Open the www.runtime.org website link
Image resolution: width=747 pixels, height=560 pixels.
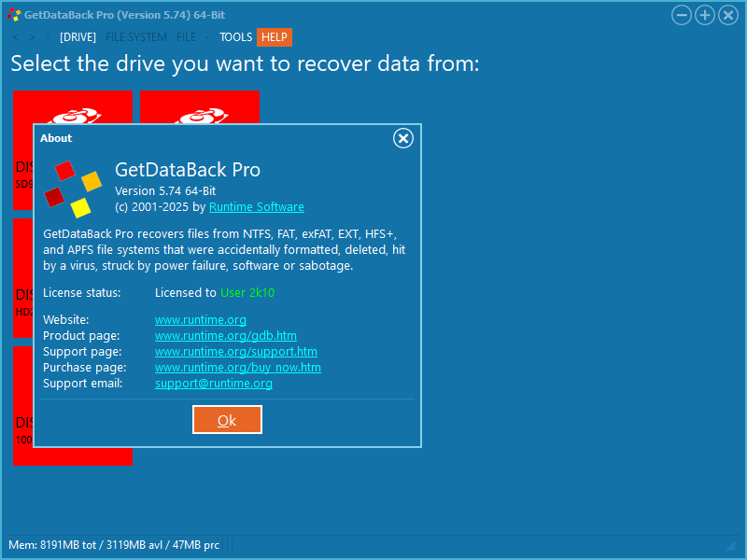[x=201, y=319]
